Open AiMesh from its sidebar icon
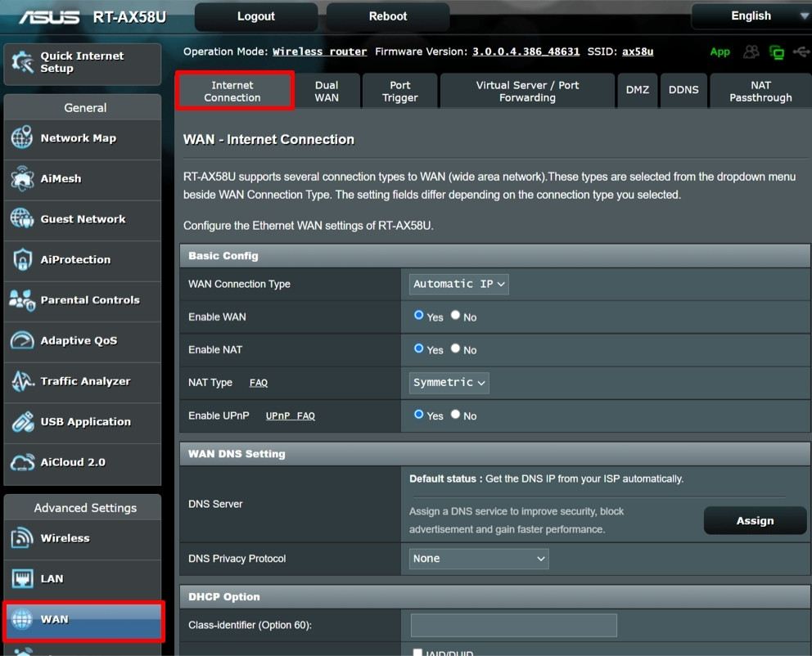This screenshot has width=812, height=656. pyautogui.click(x=22, y=178)
